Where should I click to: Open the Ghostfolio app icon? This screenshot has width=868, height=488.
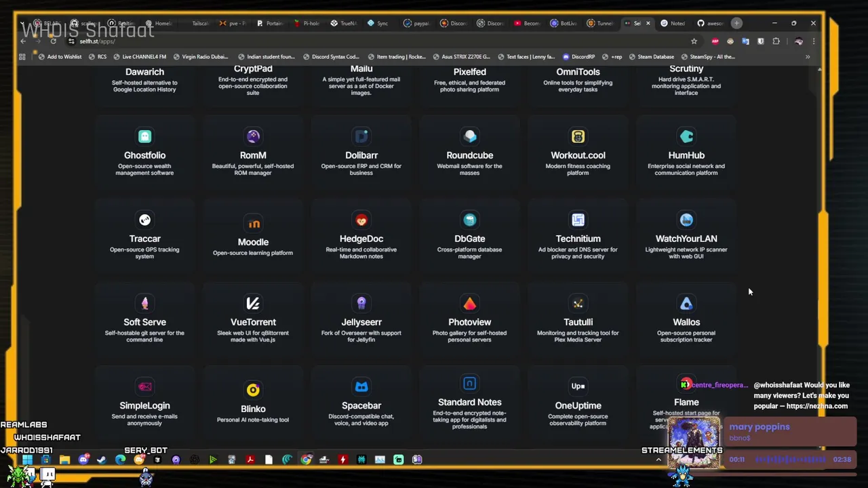click(x=144, y=136)
